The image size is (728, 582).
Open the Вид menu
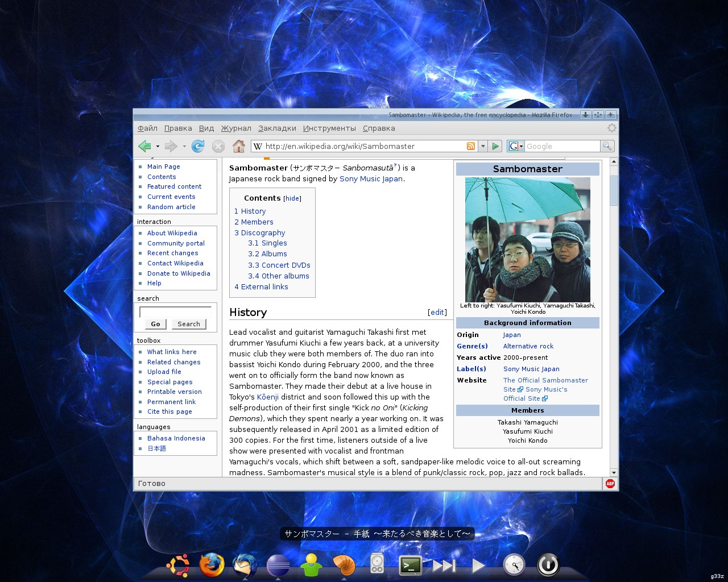206,128
